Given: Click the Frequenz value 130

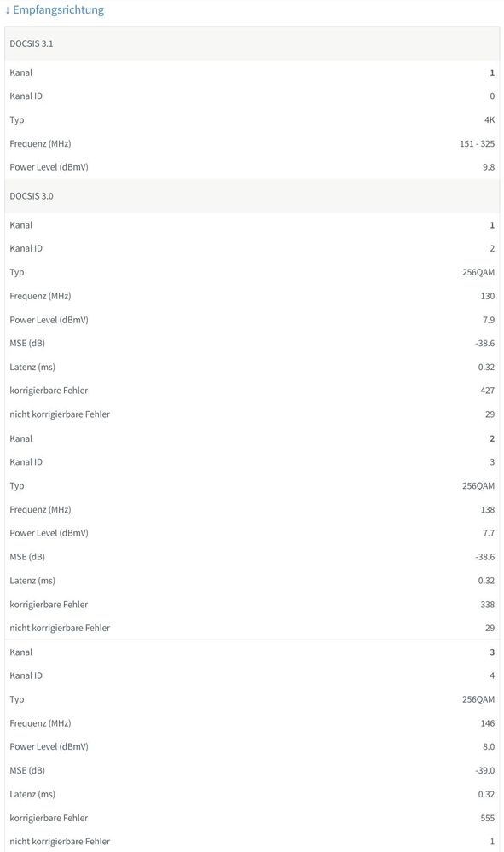Looking at the screenshot, I should [x=487, y=296].
